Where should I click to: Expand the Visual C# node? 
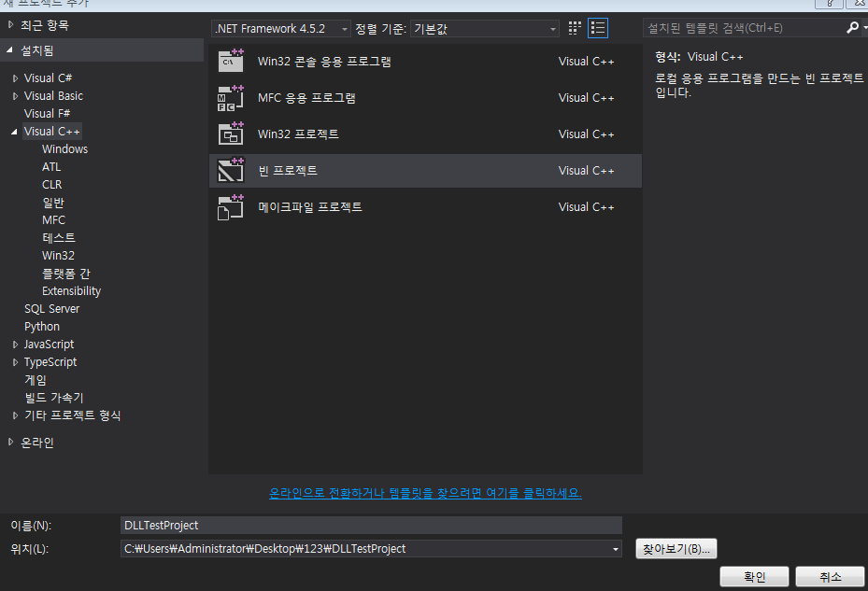click(x=15, y=78)
